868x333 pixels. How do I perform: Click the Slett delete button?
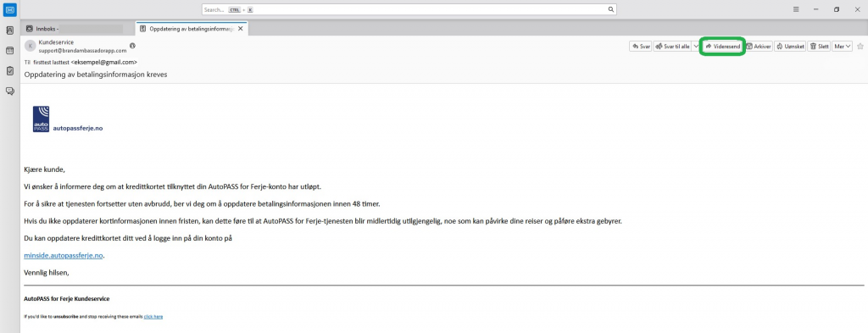coord(820,47)
